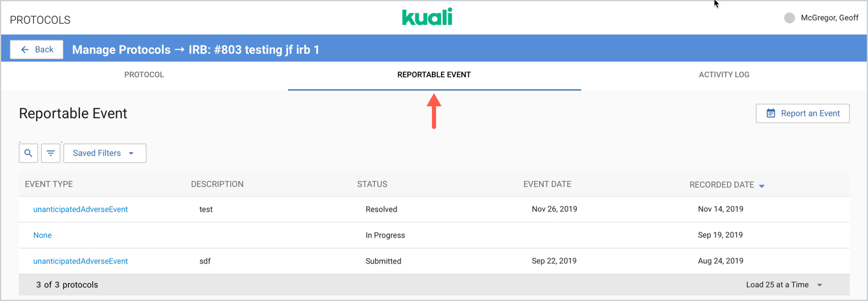This screenshot has width=868, height=301.
Task: Click the Recorded Date sort arrow
Action: (x=761, y=185)
